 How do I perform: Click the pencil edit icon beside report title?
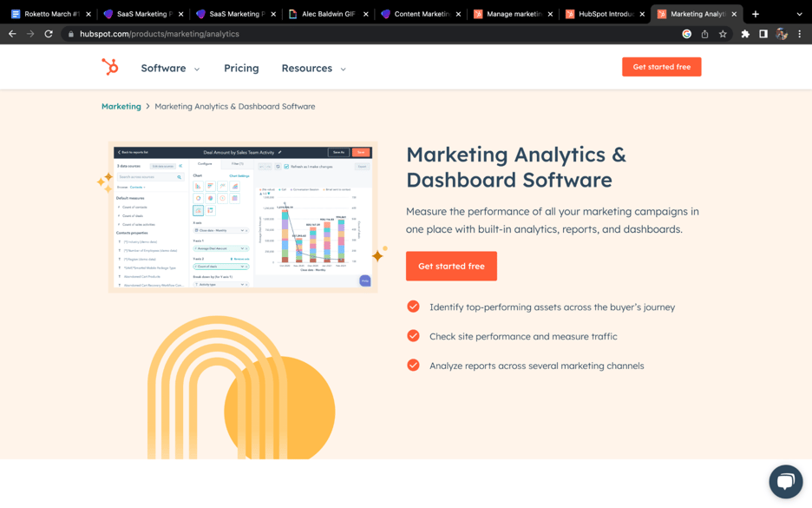coord(279,152)
